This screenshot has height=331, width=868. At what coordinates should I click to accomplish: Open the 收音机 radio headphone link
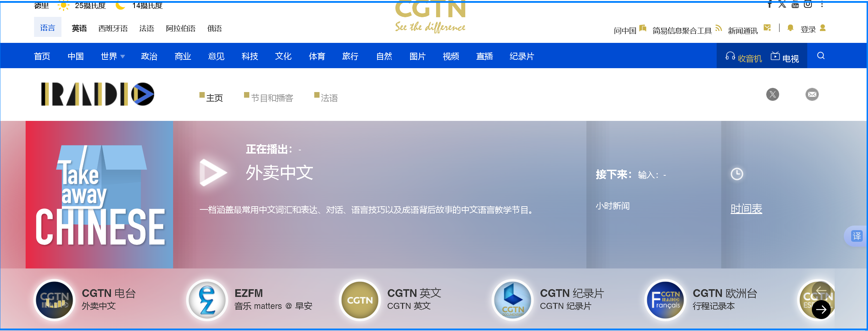coord(744,57)
